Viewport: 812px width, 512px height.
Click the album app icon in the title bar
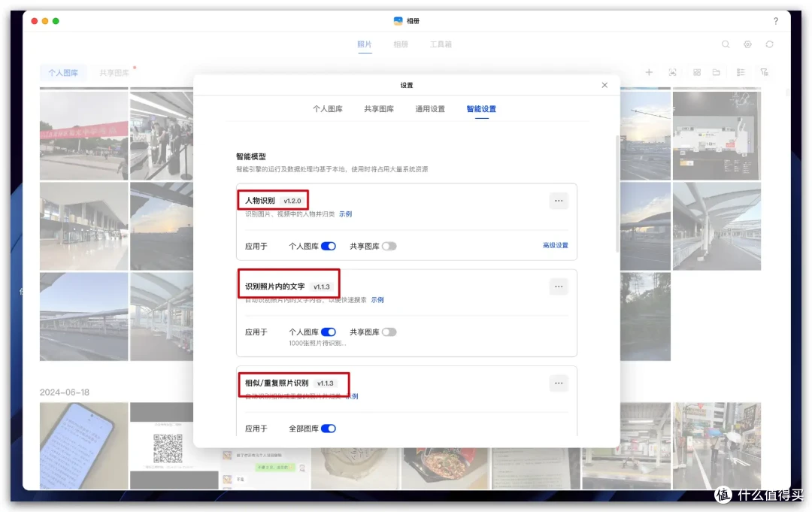[398, 21]
